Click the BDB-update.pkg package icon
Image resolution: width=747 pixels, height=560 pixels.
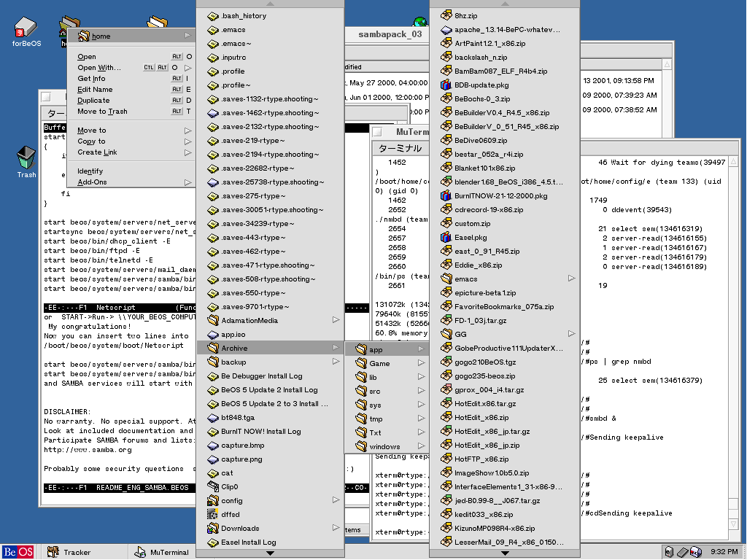446,85
